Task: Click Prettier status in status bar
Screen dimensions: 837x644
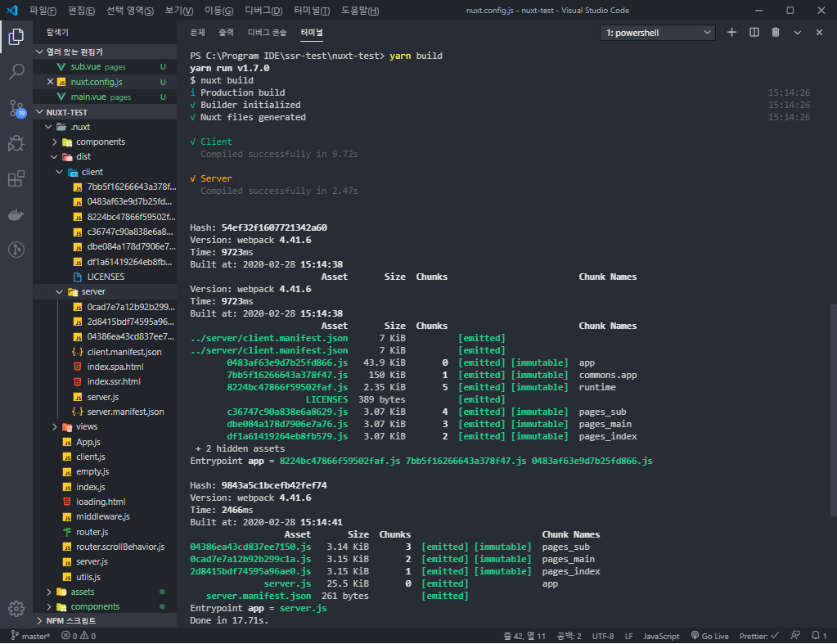Action: 758,636
